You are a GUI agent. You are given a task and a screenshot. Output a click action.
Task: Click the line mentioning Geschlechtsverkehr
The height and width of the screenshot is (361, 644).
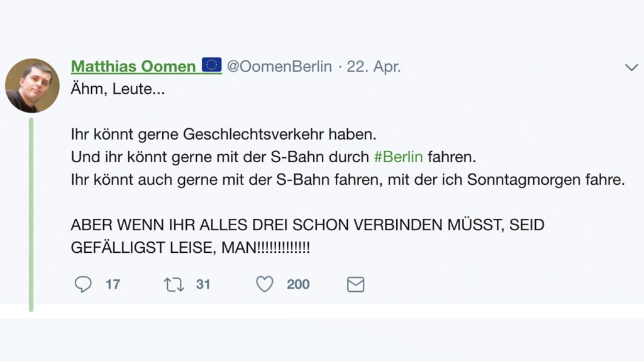tap(226, 135)
